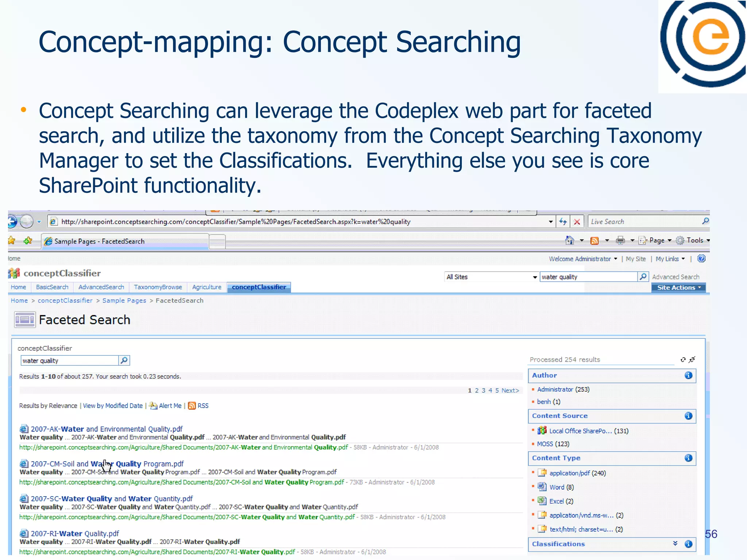This screenshot has height=560, width=747.
Task: Click View by Modified Date link
Action: (113, 406)
